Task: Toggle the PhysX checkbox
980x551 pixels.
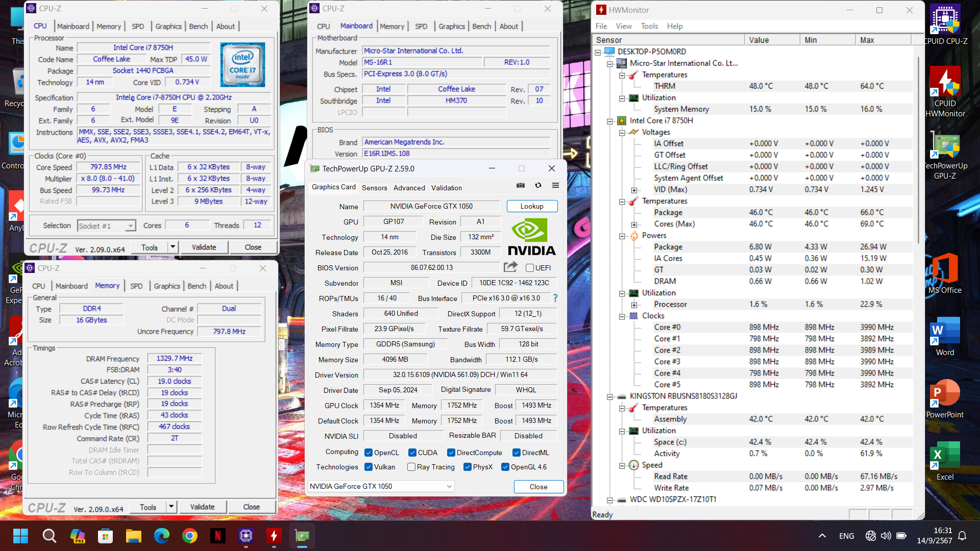Action: [468, 467]
